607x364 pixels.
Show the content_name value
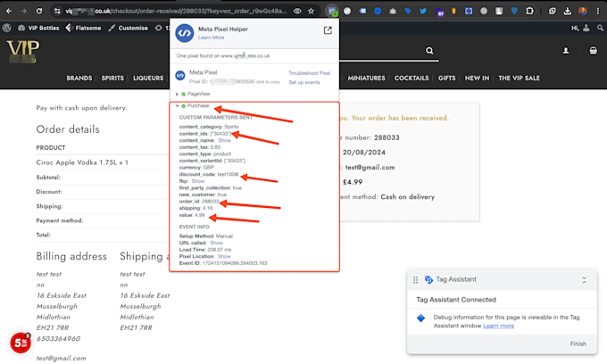[x=225, y=140]
